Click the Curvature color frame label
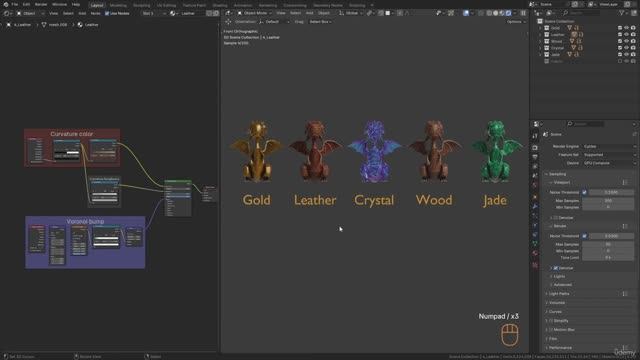 tap(72, 134)
